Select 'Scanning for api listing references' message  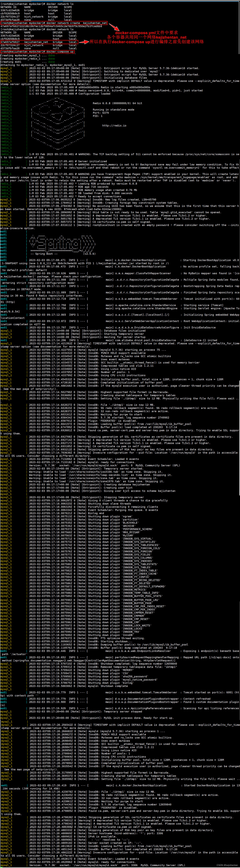coord(211,708)
